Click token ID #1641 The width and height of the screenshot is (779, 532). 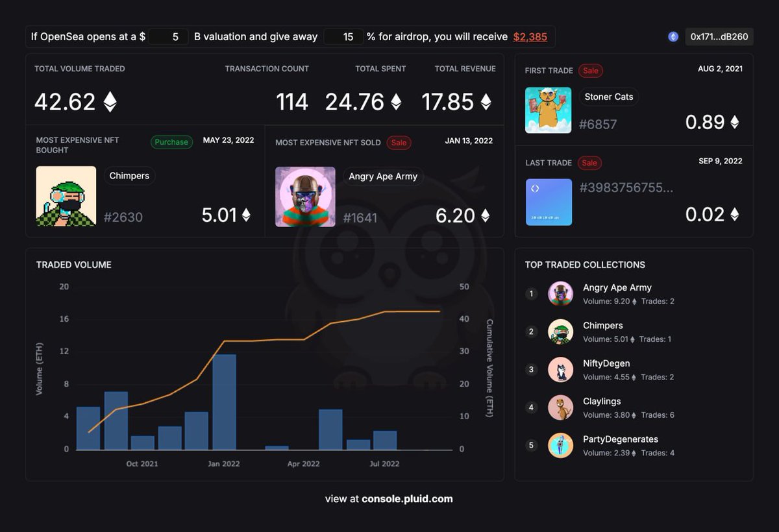(x=360, y=218)
